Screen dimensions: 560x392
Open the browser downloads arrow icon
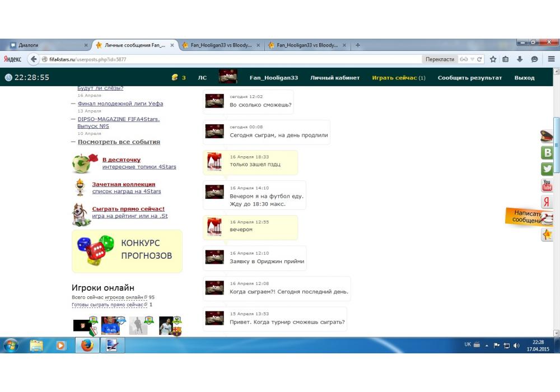pyautogui.click(x=520, y=59)
